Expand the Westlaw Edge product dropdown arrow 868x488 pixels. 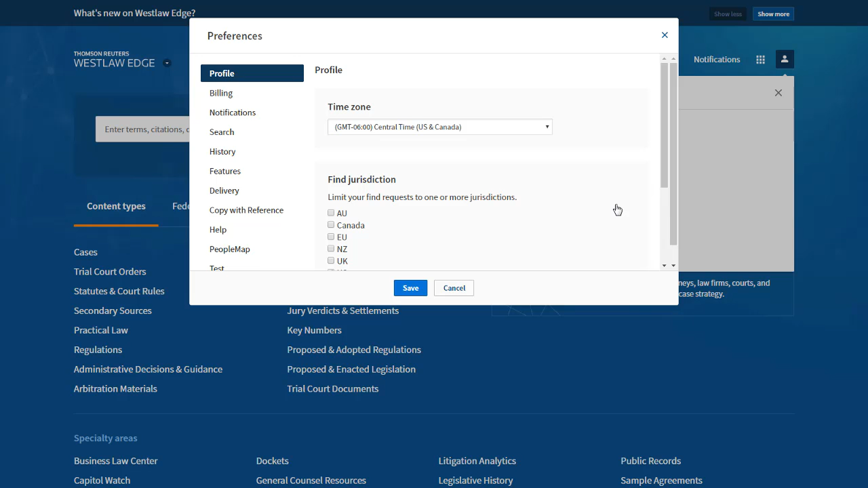click(x=167, y=63)
